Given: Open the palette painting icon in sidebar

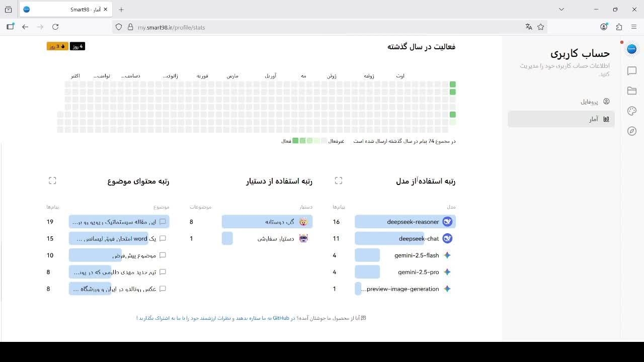Looking at the screenshot, I should (632, 111).
